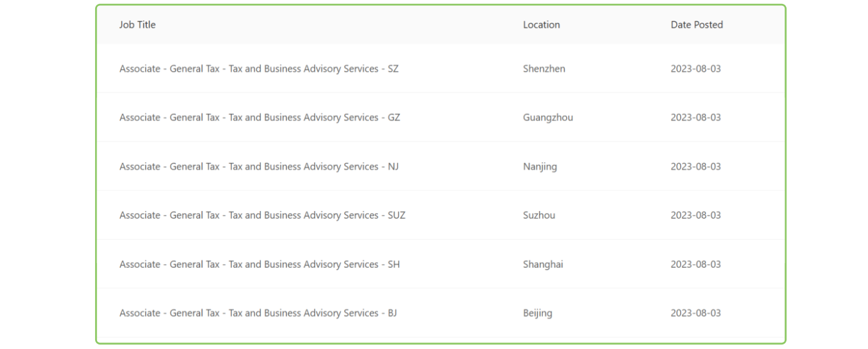Click the date in the Beijing row
The image size is (868, 349).
click(x=696, y=313)
